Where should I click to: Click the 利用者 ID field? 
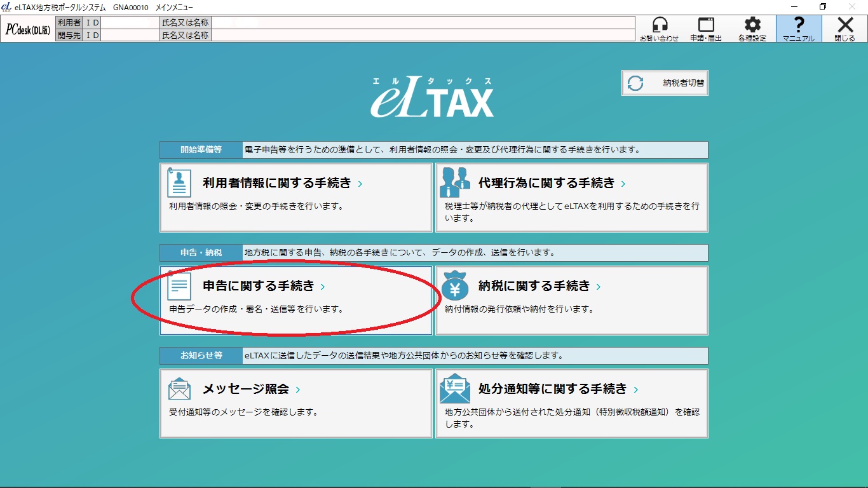130,22
